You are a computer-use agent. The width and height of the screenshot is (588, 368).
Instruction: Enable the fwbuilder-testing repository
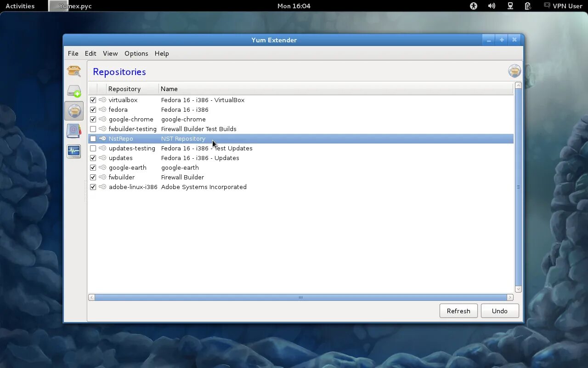pos(93,129)
